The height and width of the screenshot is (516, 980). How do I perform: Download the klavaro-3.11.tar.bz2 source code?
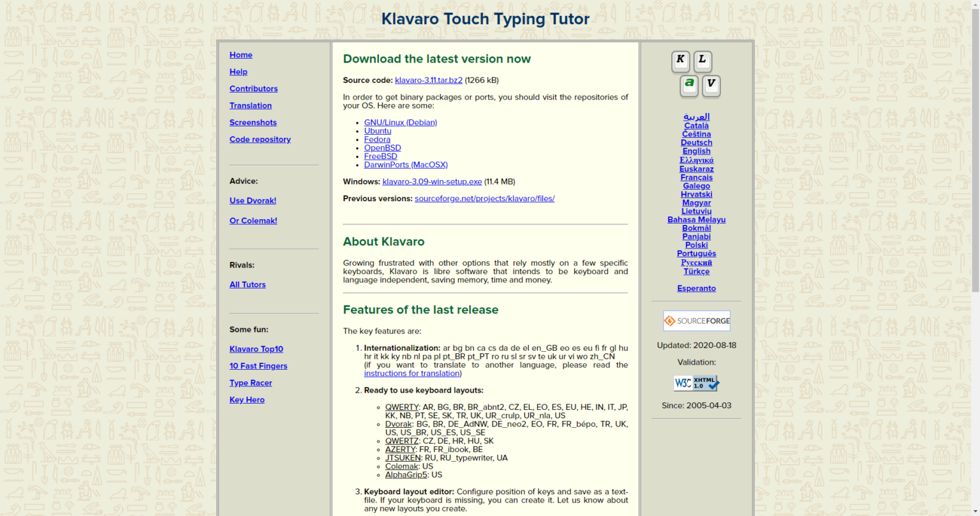click(x=428, y=80)
